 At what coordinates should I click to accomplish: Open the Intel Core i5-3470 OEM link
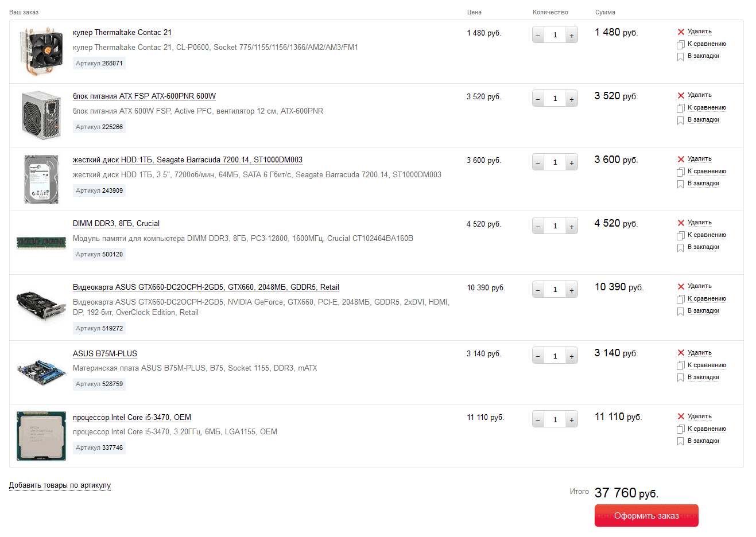click(131, 418)
